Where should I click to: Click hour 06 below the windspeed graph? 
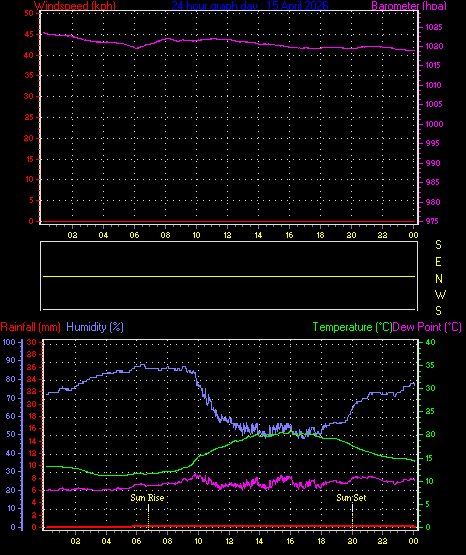[134, 235]
